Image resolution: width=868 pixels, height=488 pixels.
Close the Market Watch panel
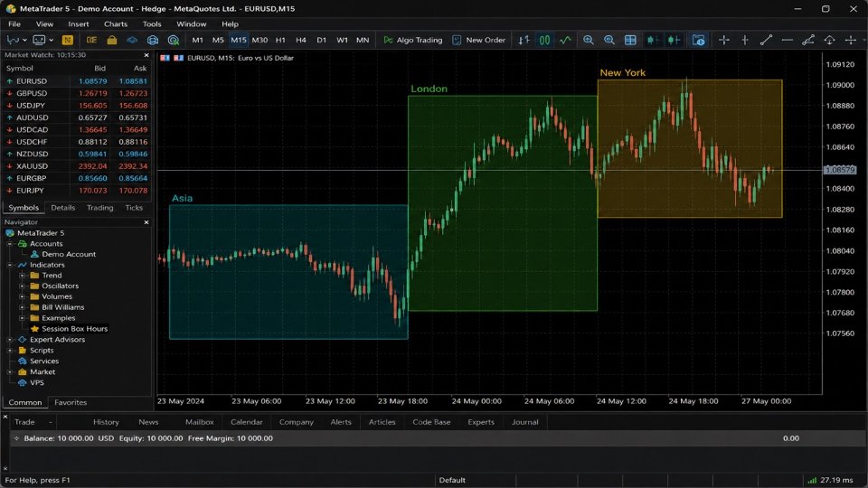click(146, 55)
